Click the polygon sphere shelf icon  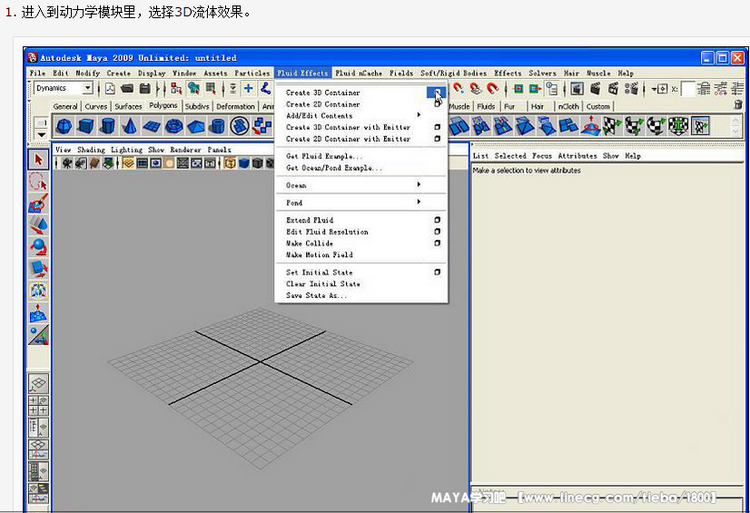coord(64,126)
